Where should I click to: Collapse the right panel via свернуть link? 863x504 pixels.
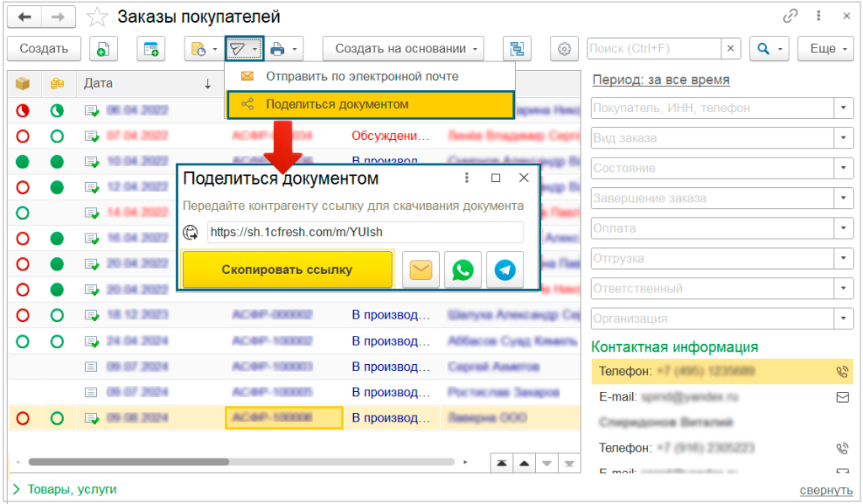click(825, 489)
